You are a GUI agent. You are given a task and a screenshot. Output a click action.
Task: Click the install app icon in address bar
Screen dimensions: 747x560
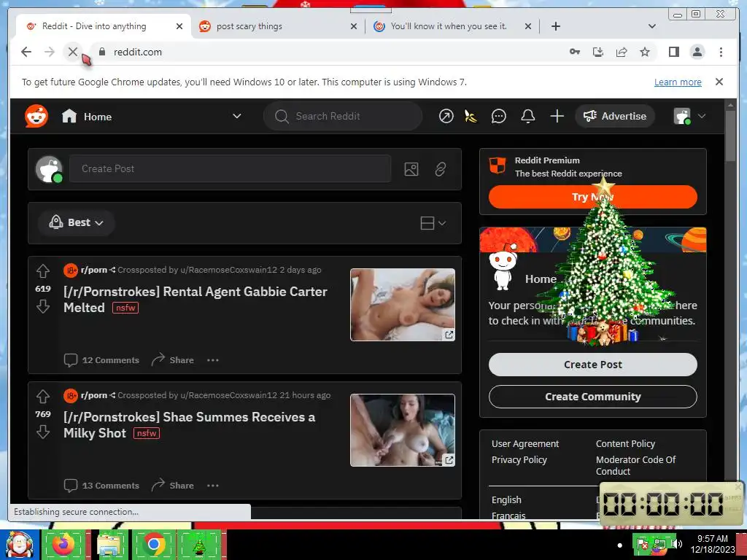598,52
